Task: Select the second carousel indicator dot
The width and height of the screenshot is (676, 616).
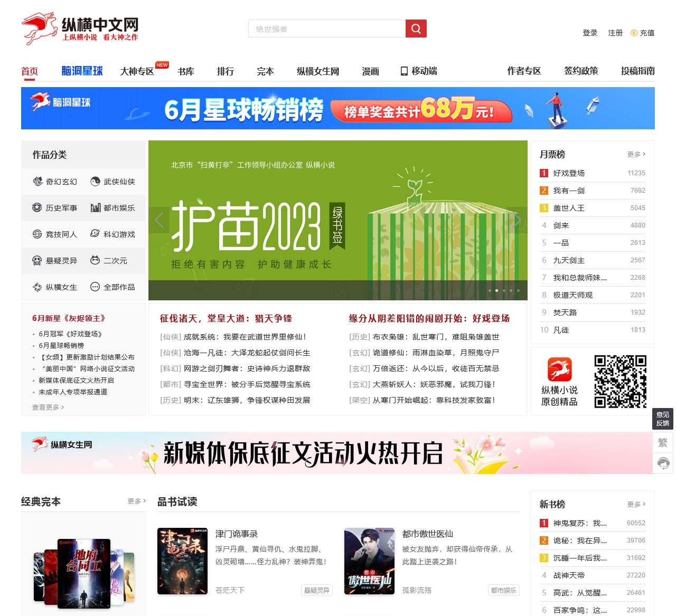Action: [x=496, y=290]
